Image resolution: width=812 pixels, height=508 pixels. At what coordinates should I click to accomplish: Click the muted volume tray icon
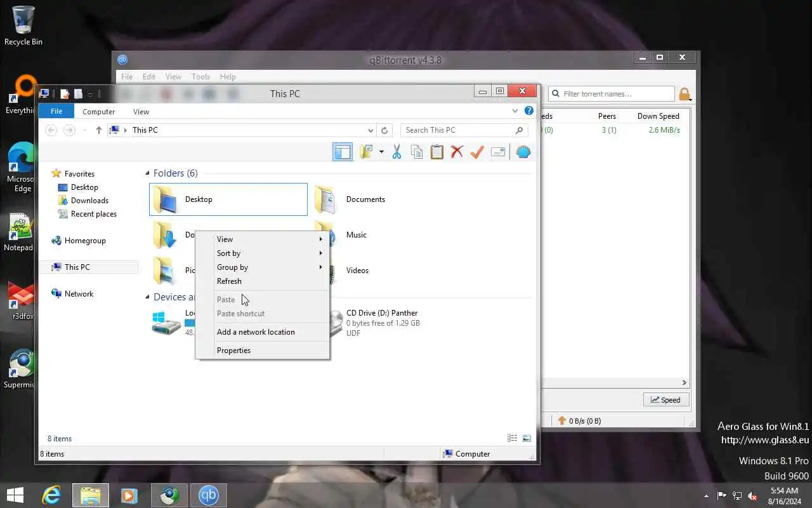[752, 496]
